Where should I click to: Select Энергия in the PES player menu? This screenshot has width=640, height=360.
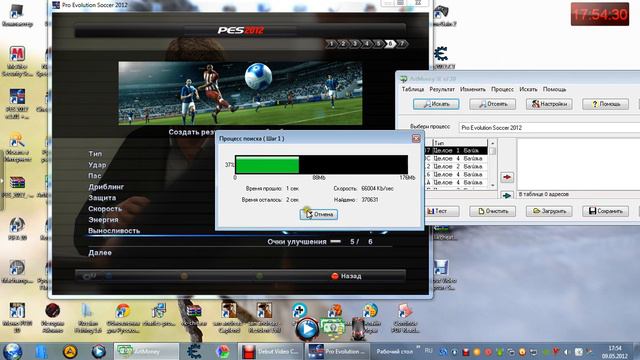click(x=103, y=220)
